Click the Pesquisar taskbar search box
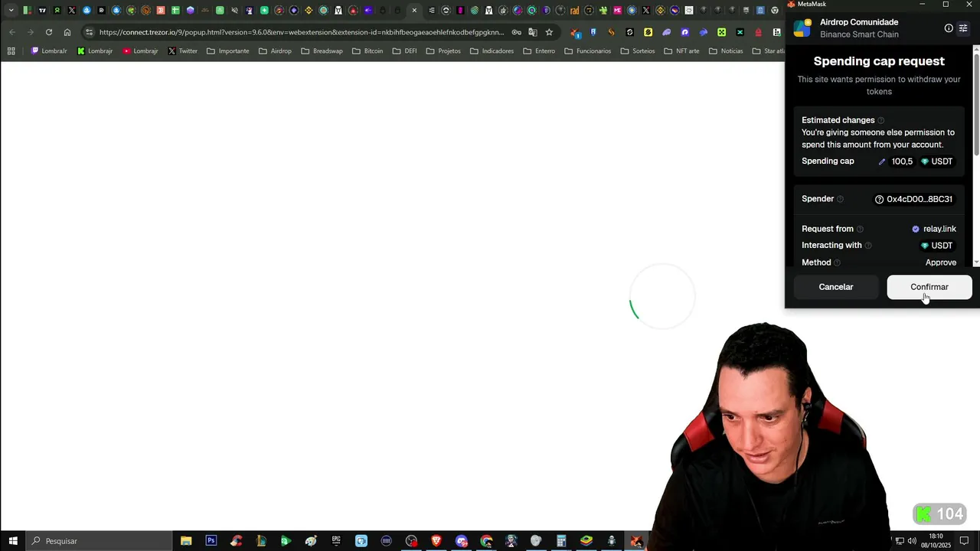The height and width of the screenshot is (551, 980). click(100, 541)
